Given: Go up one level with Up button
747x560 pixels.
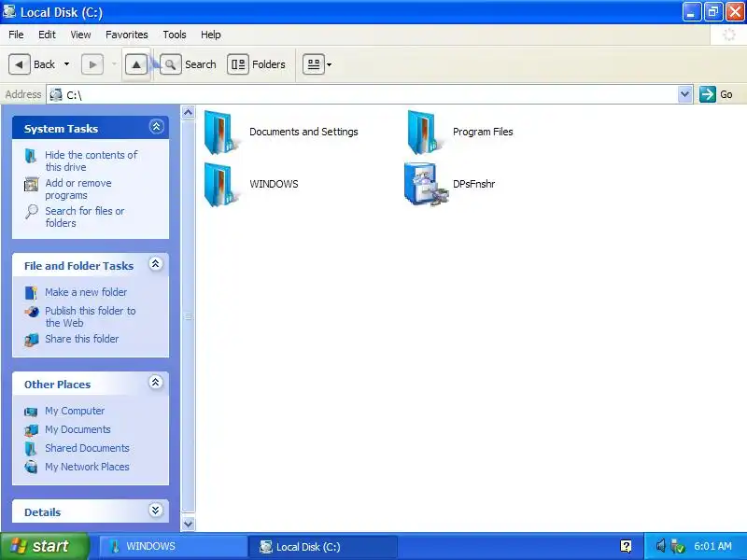Looking at the screenshot, I should tap(136, 64).
